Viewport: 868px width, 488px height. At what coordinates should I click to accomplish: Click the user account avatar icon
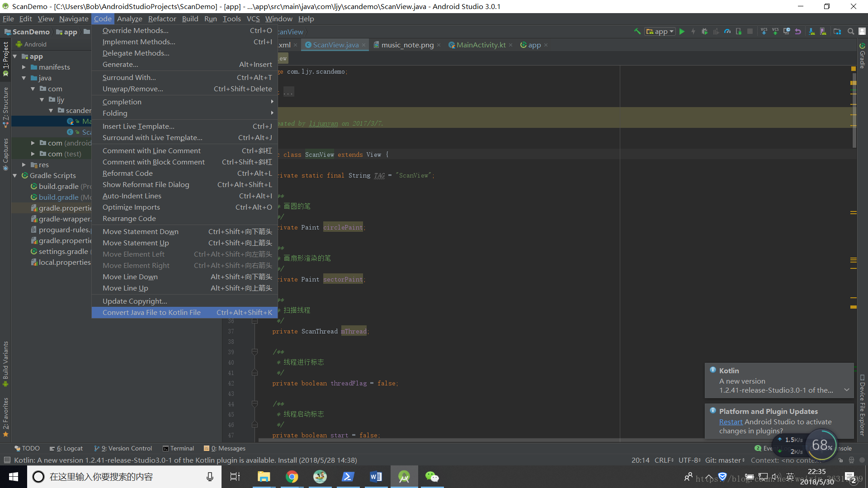[x=862, y=32]
